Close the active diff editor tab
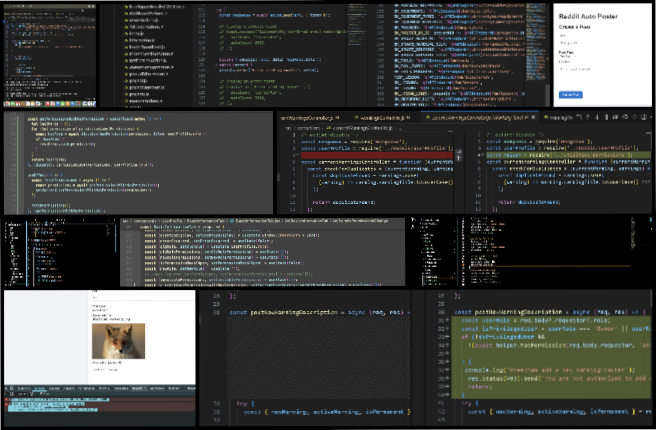The image size is (656, 430). 533,118
